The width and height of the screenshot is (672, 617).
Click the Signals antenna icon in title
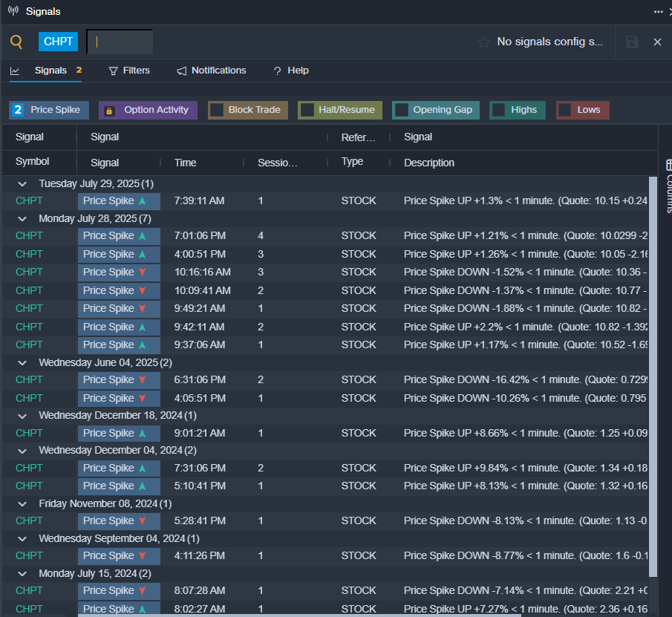click(13, 10)
